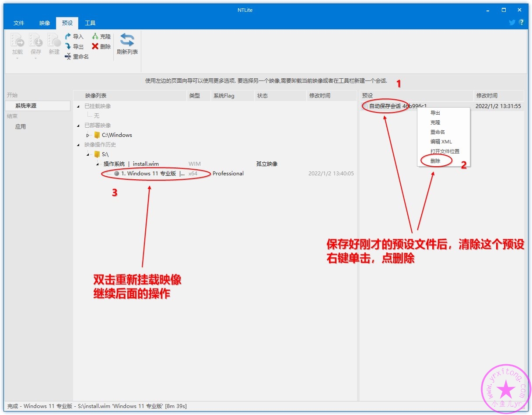Minimize the NTLite window
This screenshot has width=532, height=415.
(488, 10)
